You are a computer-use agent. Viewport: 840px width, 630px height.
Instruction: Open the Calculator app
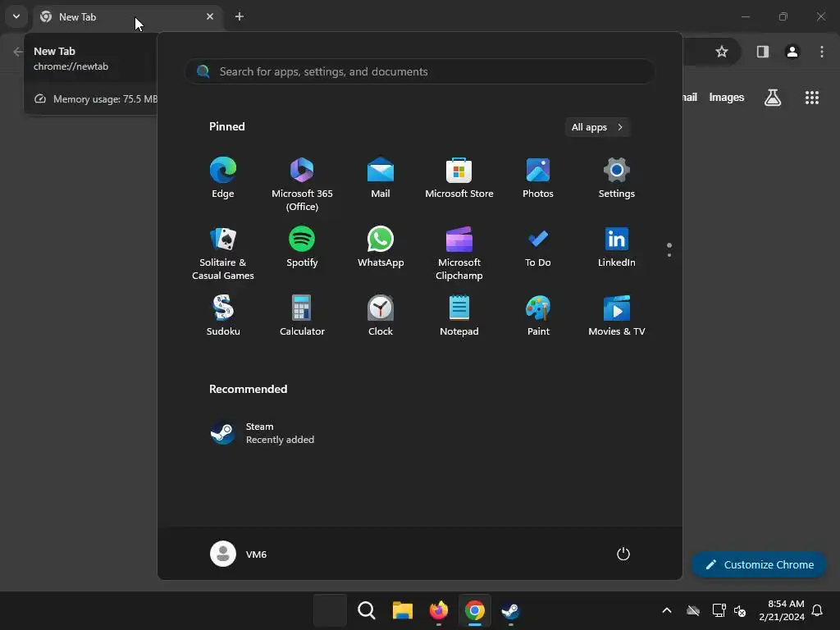(x=302, y=316)
